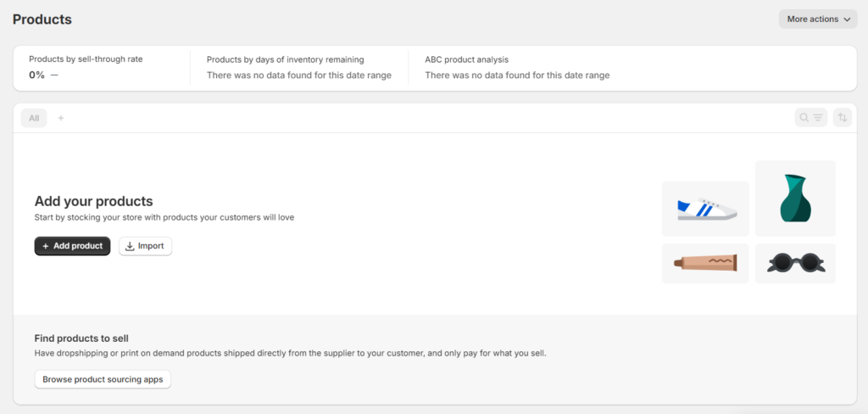Click the Find products to sell heading
868x414 pixels.
(x=81, y=338)
